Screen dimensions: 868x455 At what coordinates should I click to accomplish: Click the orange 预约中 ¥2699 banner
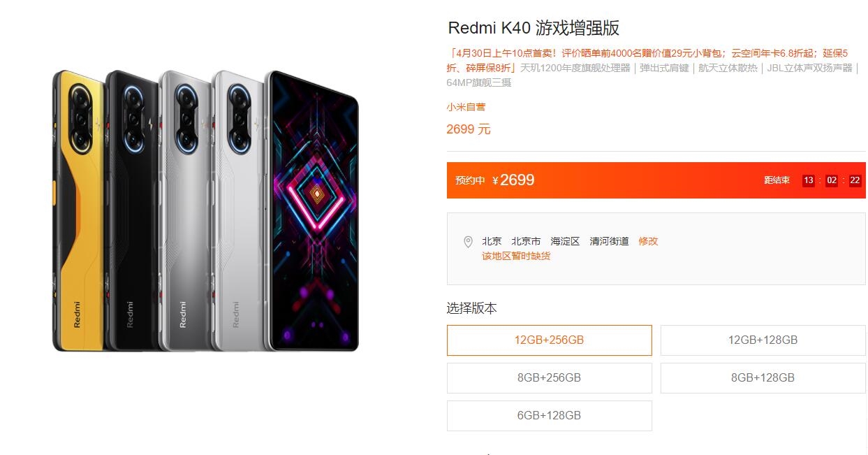(x=656, y=180)
